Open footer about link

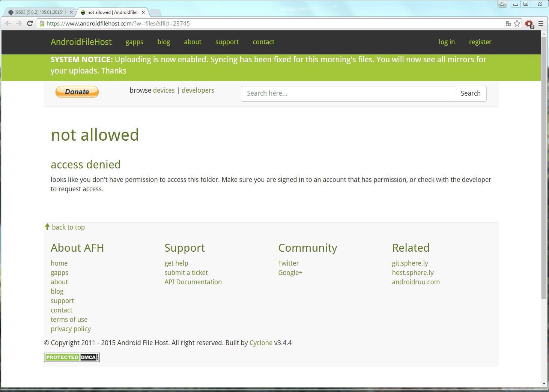[59, 282]
